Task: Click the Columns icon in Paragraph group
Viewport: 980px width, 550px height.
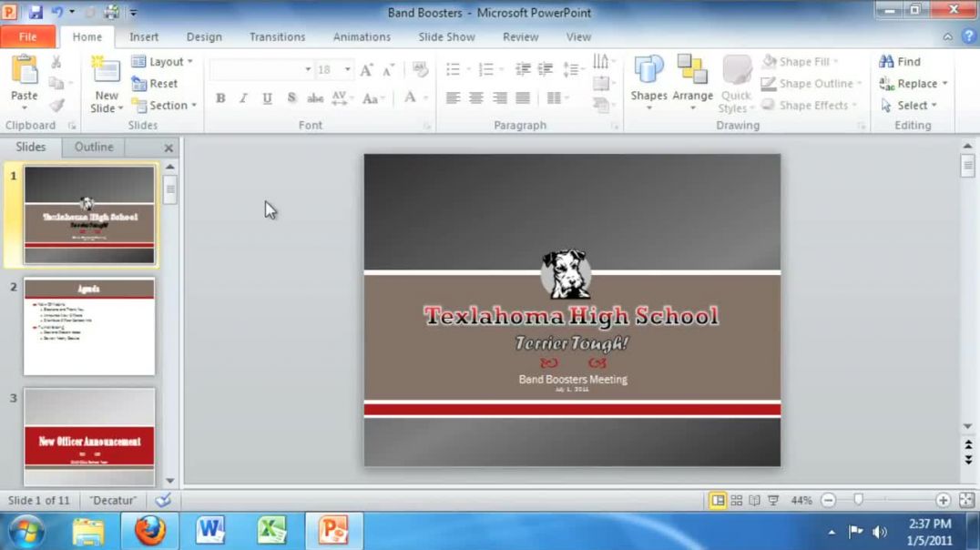Action: pos(555,98)
